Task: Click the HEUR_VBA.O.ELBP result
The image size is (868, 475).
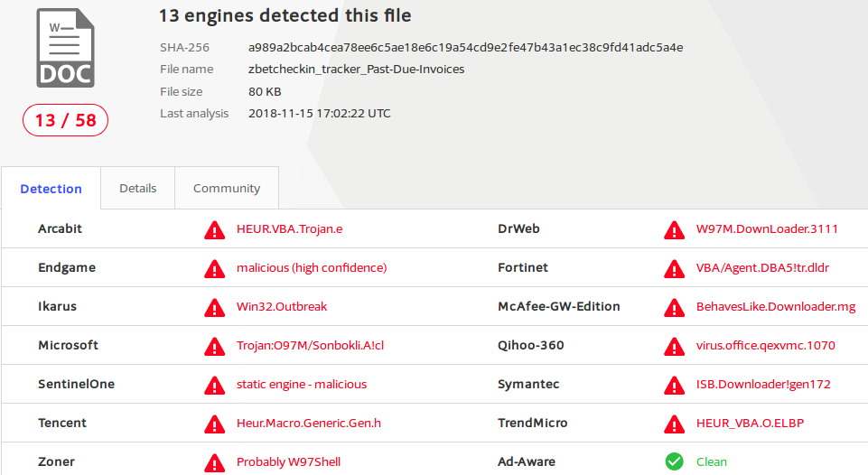Action: click(750, 423)
